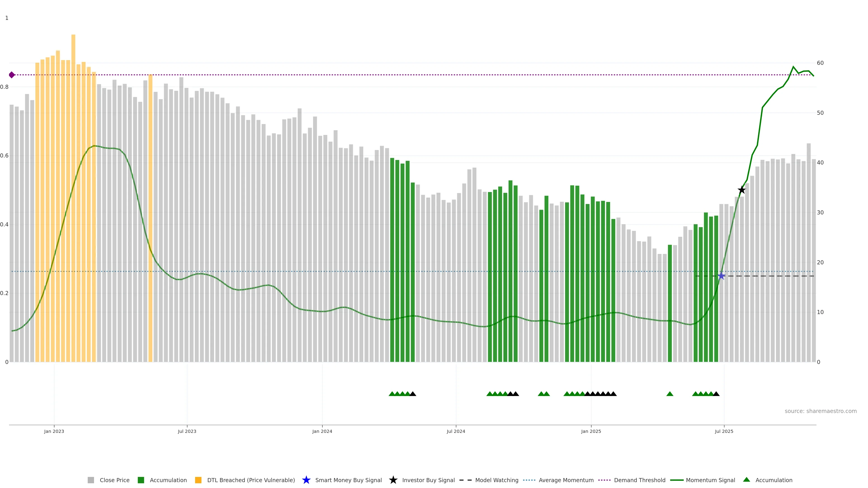Click the Momentum Signal line peak near top right

click(793, 67)
